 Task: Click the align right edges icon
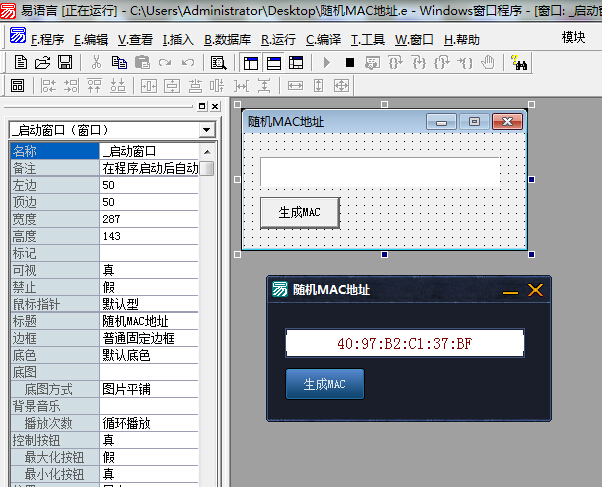click(71, 86)
